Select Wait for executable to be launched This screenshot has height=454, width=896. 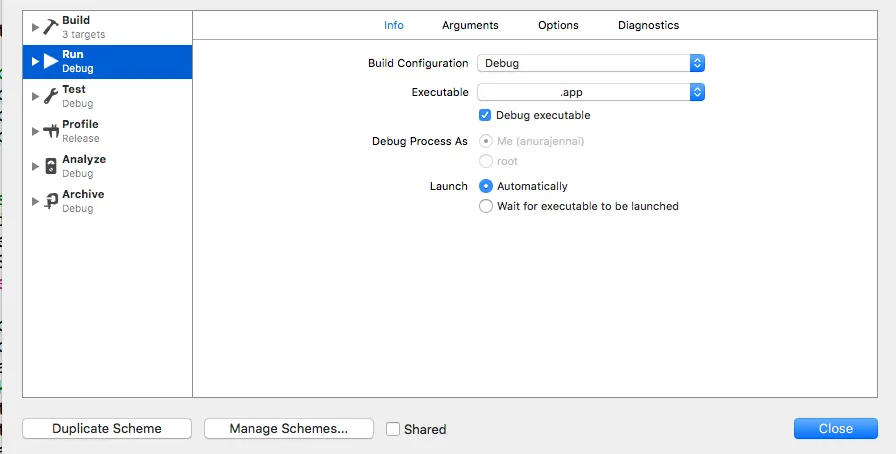[x=486, y=206]
